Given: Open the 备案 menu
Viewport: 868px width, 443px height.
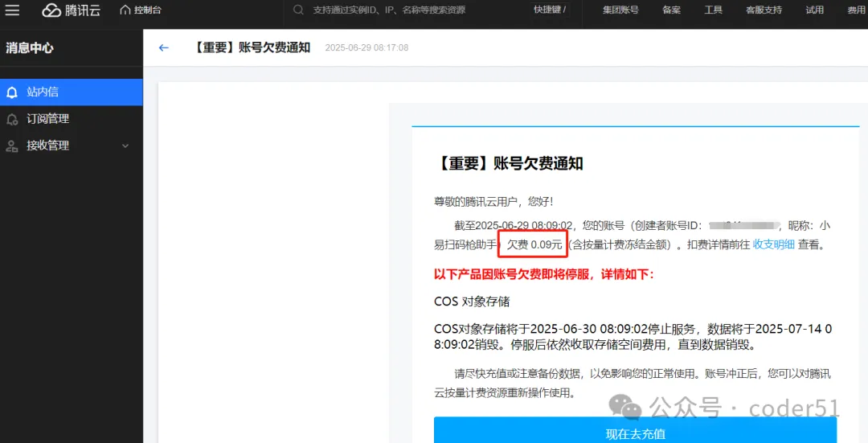Looking at the screenshot, I should [x=671, y=10].
